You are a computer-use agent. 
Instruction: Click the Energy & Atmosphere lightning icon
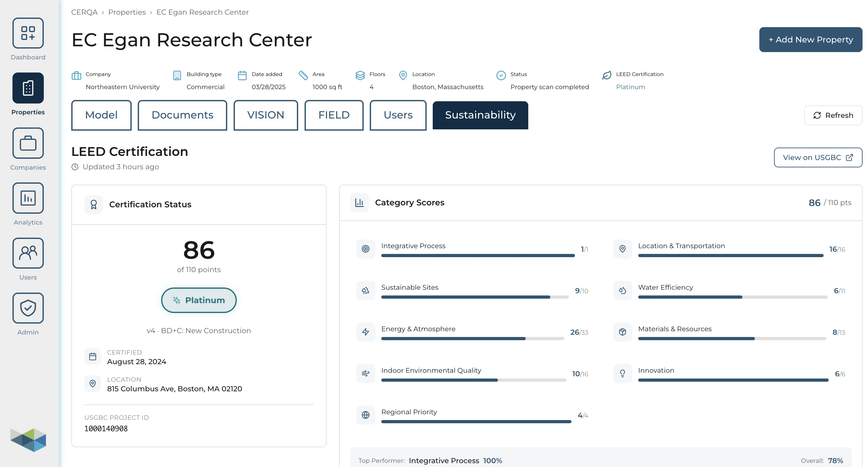[365, 332]
